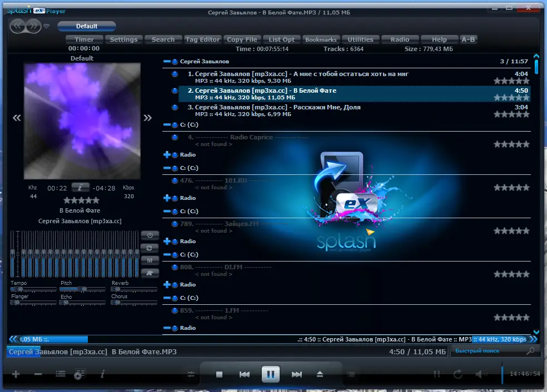Open the Settings menu
The width and height of the screenshot is (547, 392).
pyautogui.click(x=123, y=39)
